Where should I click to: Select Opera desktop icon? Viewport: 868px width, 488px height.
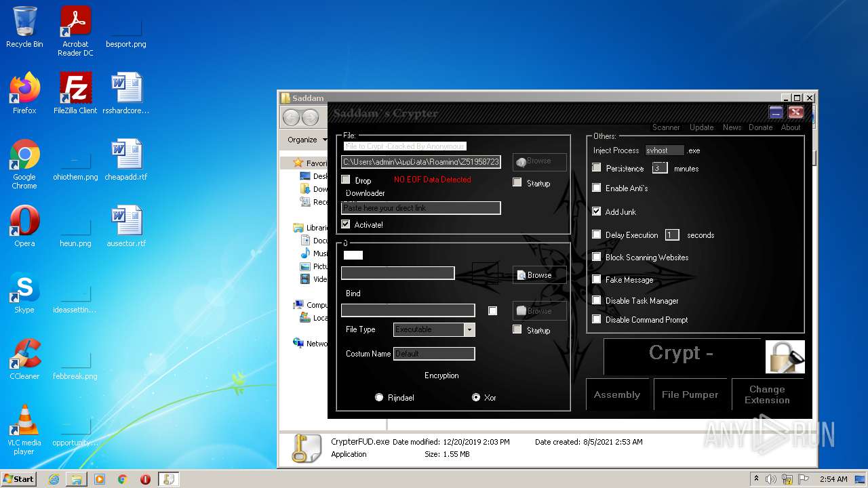(x=24, y=226)
